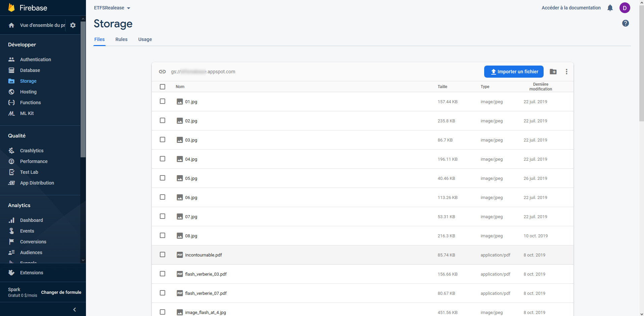Screen dimensions: 644x316
Task: Click the Firebase flame logo
Action: [x=11, y=7]
